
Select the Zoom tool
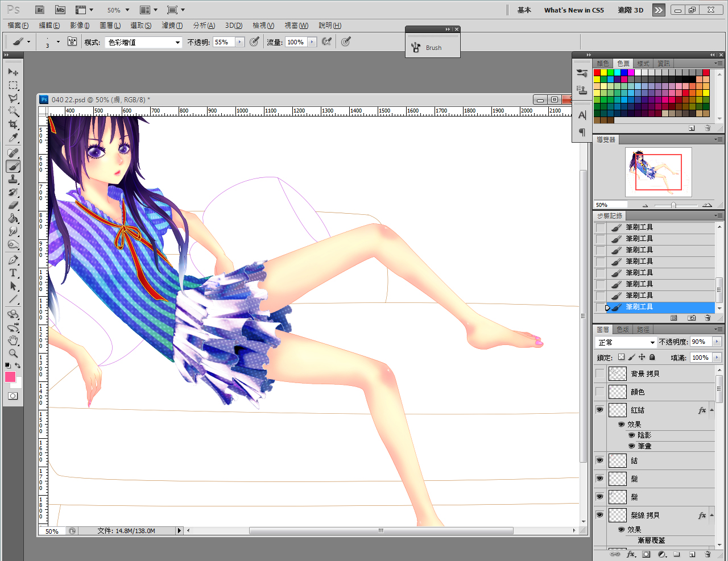[x=13, y=354]
